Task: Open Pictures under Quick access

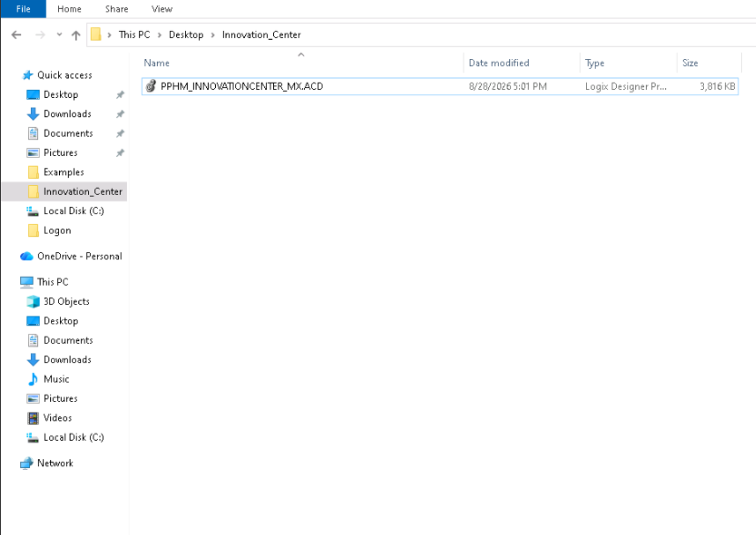Action: point(60,152)
